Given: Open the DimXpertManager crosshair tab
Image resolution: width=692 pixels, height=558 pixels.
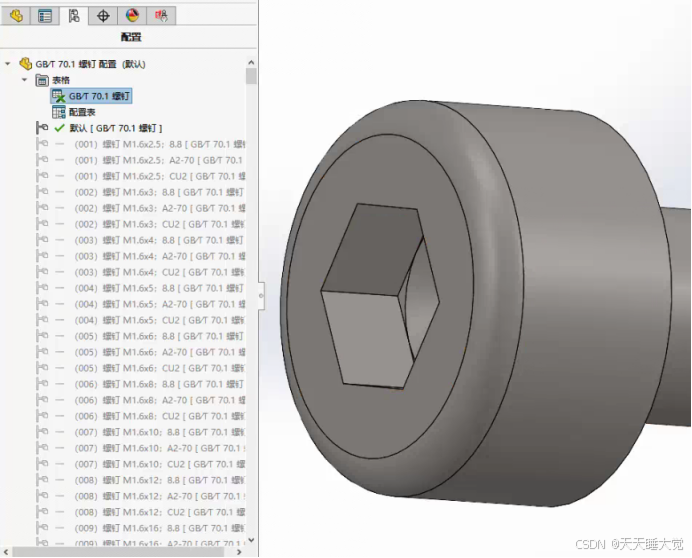Looking at the screenshot, I should click(x=103, y=16).
